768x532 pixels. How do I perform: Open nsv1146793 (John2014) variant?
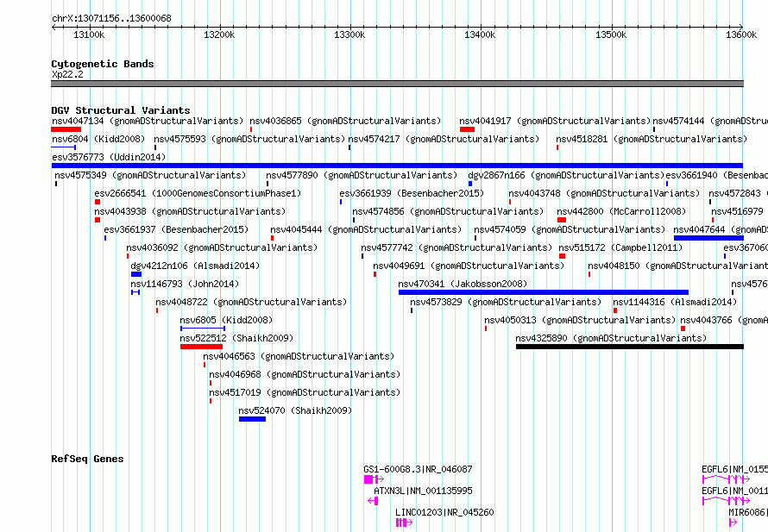click(185, 284)
